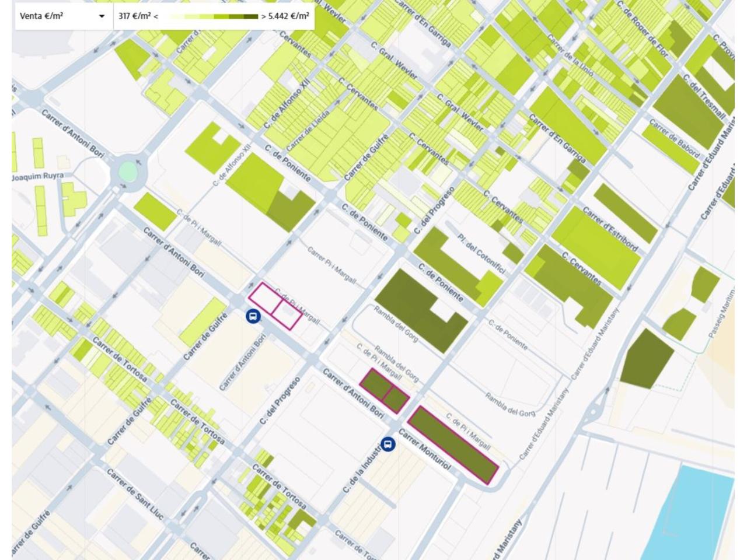
Task: Select the right dark green magenta-outlined parcel
Action: [397, 400]
